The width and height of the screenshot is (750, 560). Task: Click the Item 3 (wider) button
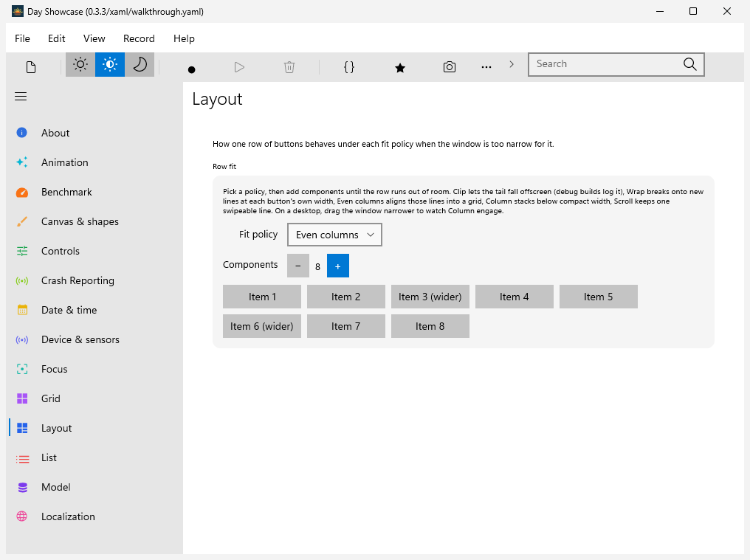tap(430, 297)
